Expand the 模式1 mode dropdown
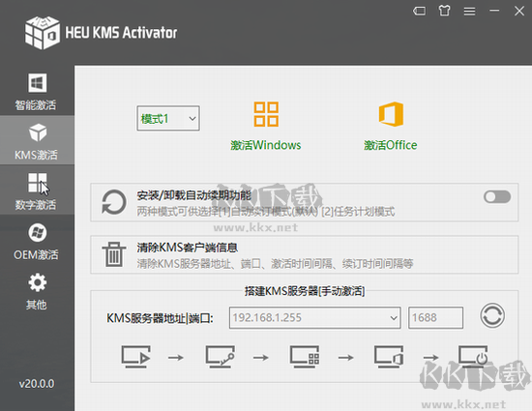 168,118
